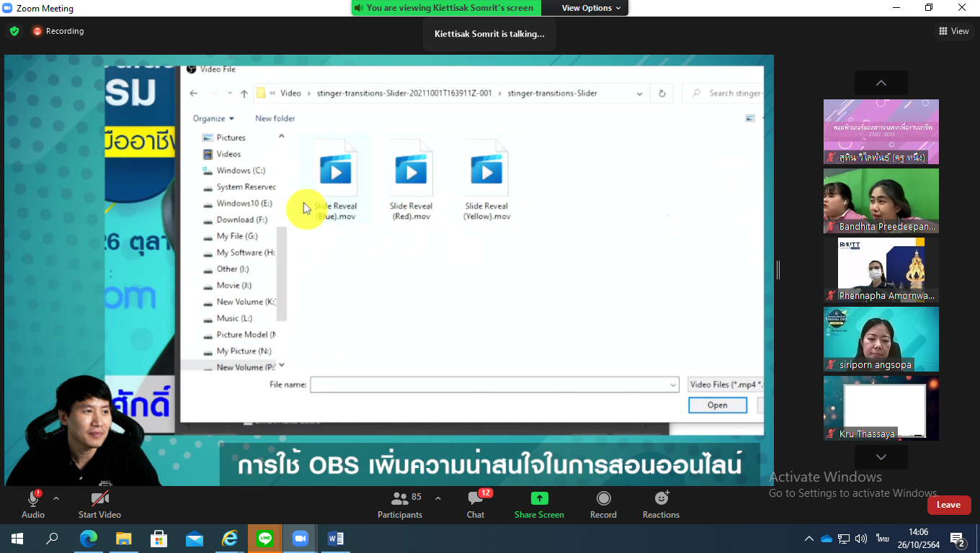Change layout using the View button
The image size is (980, 553).
pyautogui.click(x=954, y=31)
